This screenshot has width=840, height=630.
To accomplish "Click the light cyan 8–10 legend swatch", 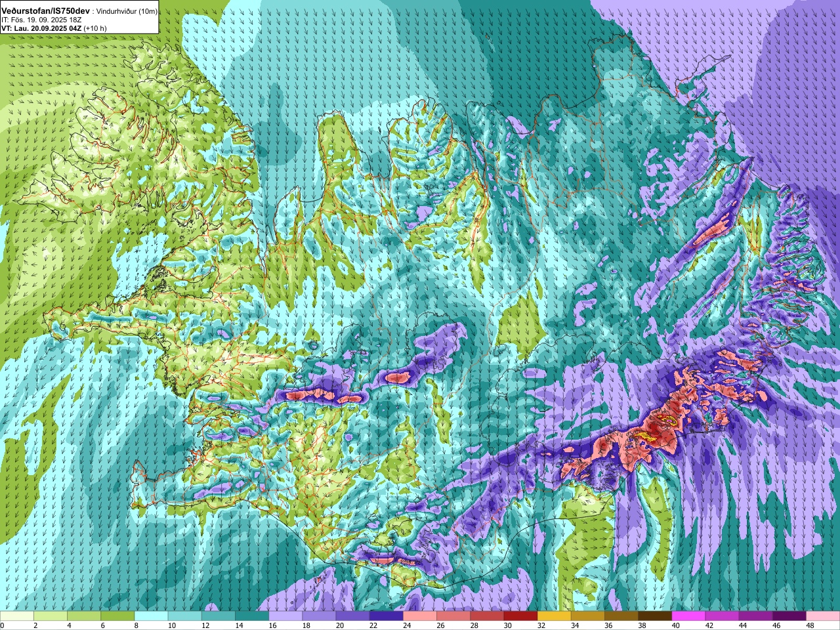I will [151, 616].
